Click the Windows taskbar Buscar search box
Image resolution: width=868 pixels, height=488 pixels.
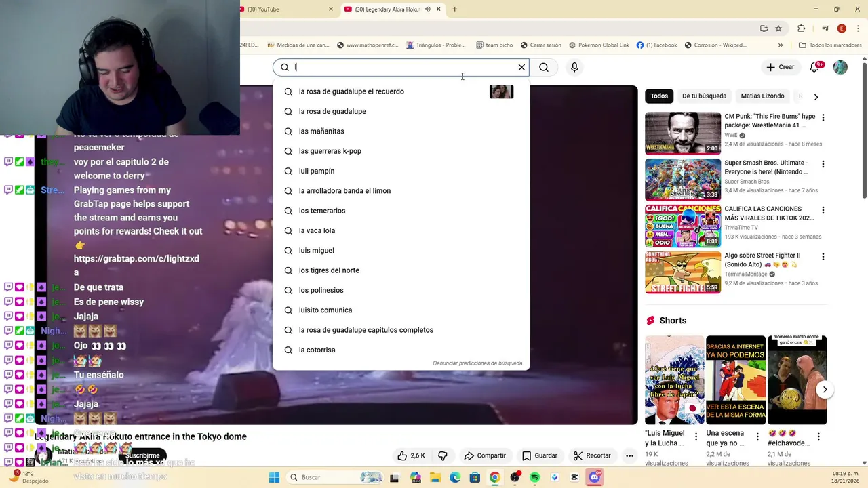334,477
